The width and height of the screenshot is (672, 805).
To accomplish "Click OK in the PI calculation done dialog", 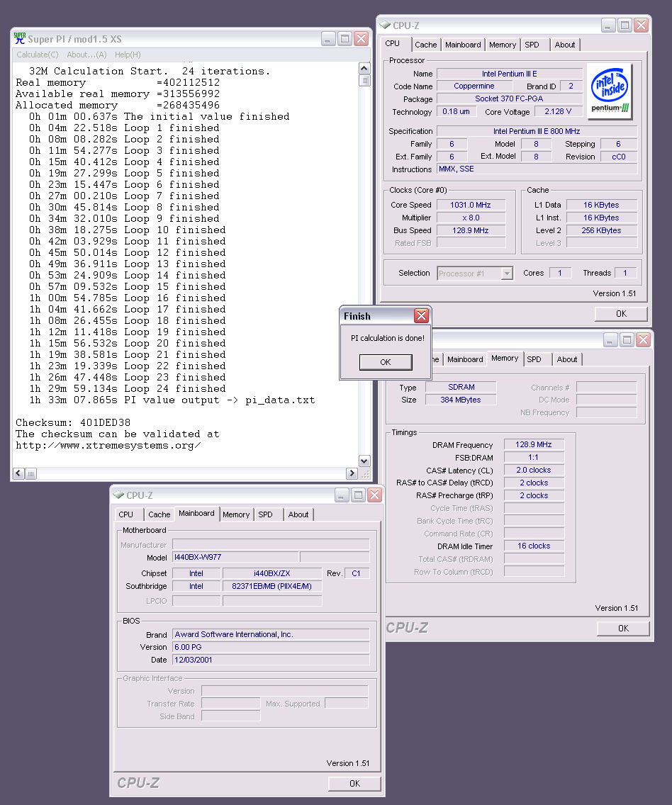I will 386,362.
